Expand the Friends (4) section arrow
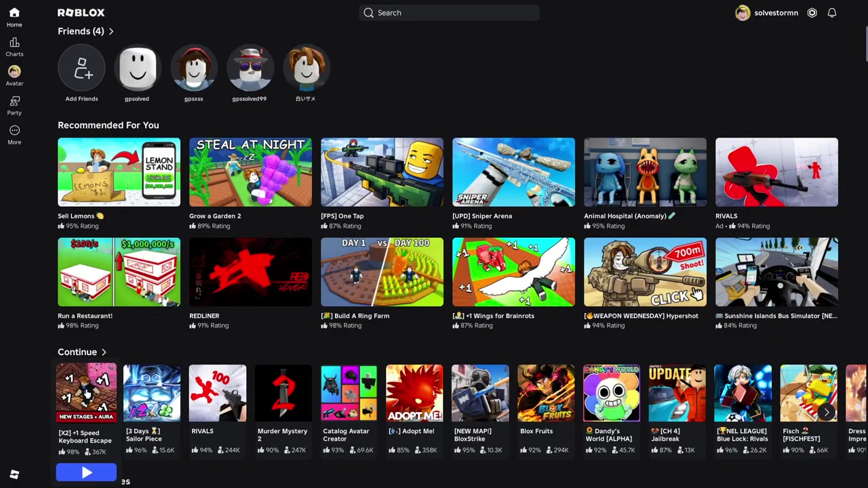Screen dimensions: 868x488 111,31
